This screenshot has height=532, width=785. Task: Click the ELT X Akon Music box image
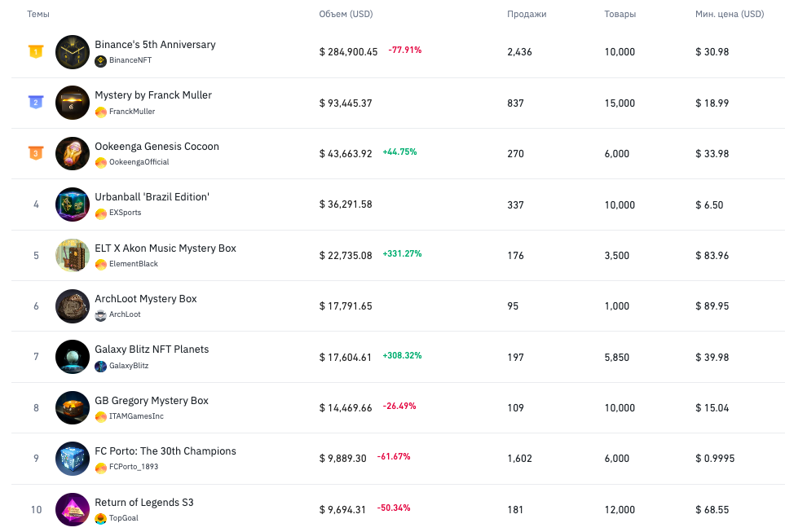[73, 255]
